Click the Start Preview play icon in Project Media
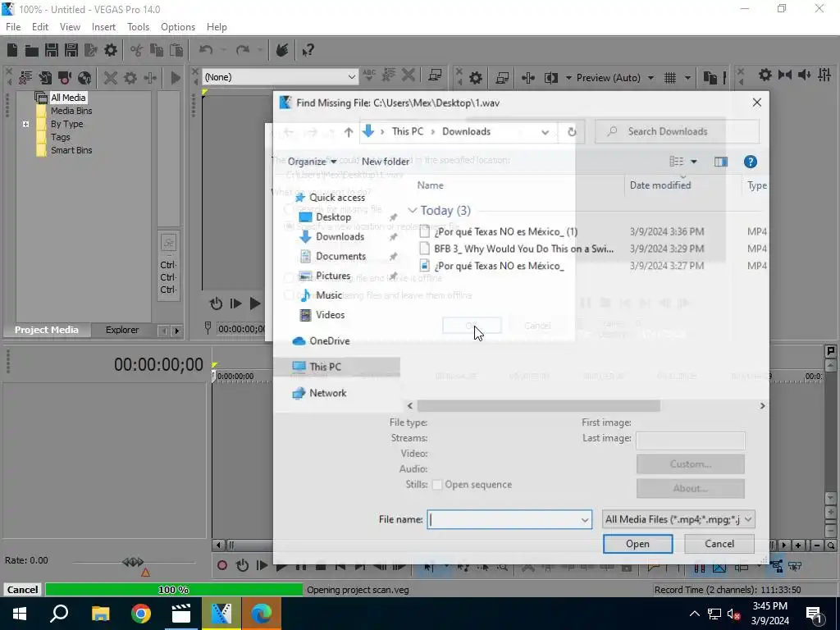The height and width of the screenshot is (630, 840). [x=176, y=78]
